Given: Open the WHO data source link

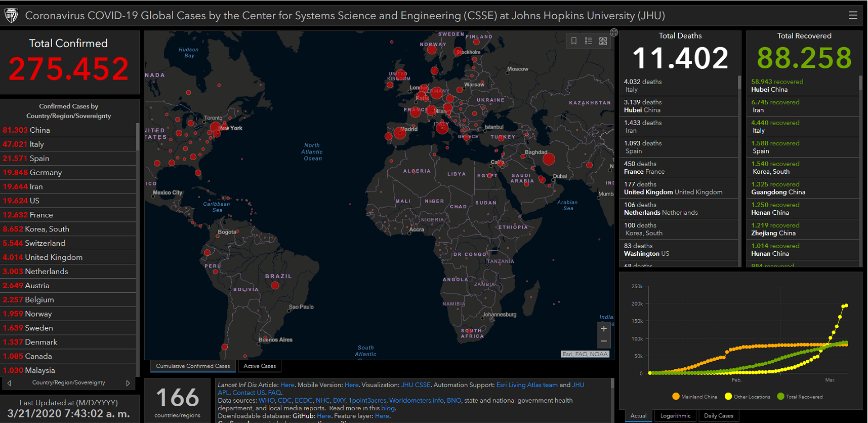Looking at the screenshot, I should click(267, 400).
